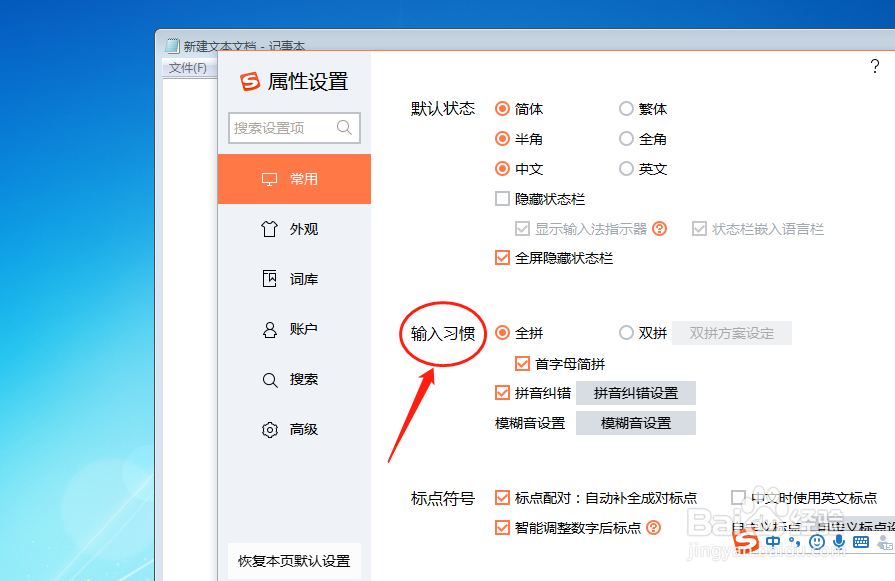Enable 中文时使用英文标点 checkbox
The height and width of the screenshot is (581, 895).
[739, 498]
